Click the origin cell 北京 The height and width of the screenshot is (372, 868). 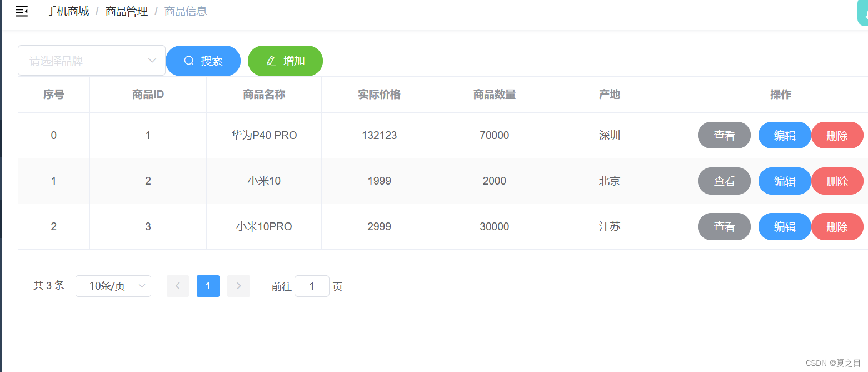coord(610,181)
